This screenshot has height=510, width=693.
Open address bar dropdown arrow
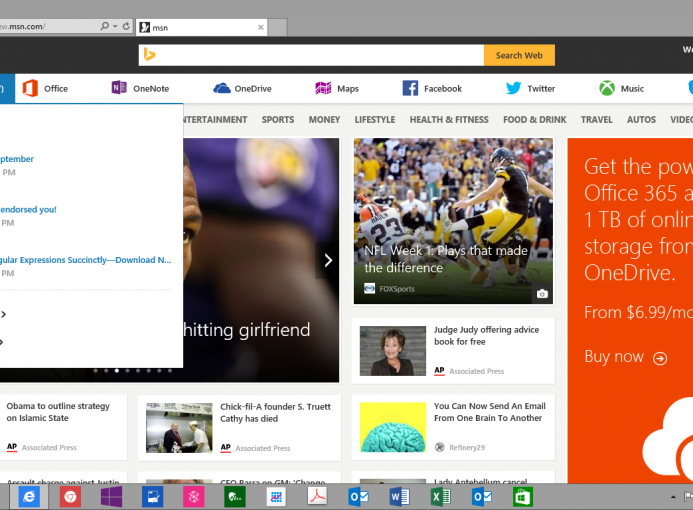tap(115, 27)
